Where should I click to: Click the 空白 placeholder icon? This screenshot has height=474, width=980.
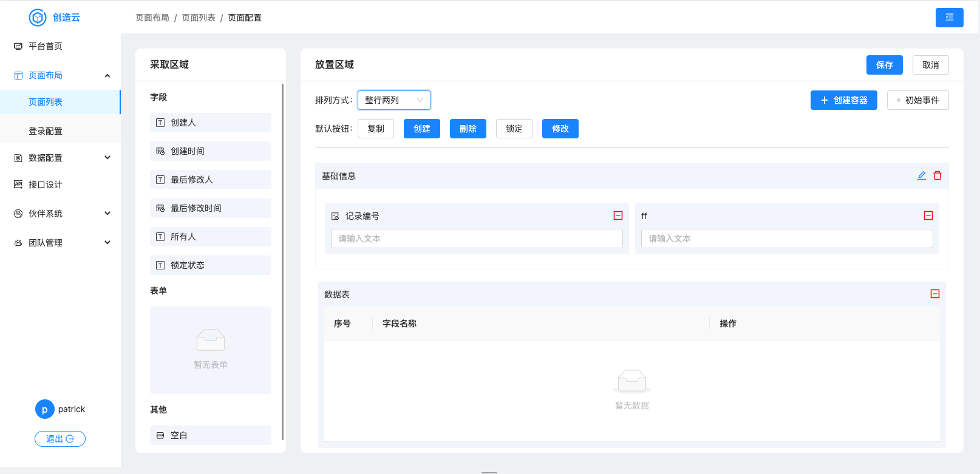tap(160, 435)
